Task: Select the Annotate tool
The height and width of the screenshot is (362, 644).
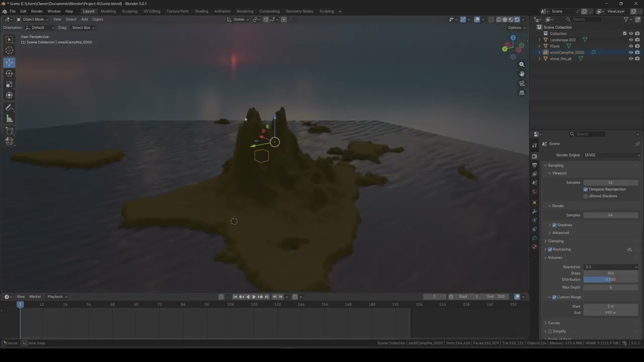Action: coord(9,108)
